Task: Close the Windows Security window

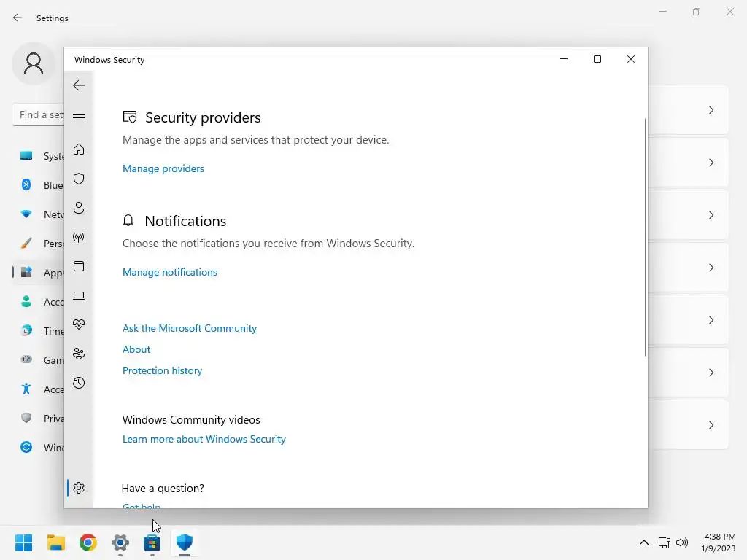Action: [631, 59]
